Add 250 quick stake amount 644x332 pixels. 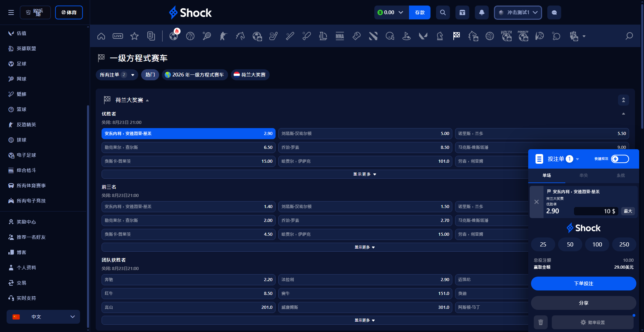pos(624,244)
